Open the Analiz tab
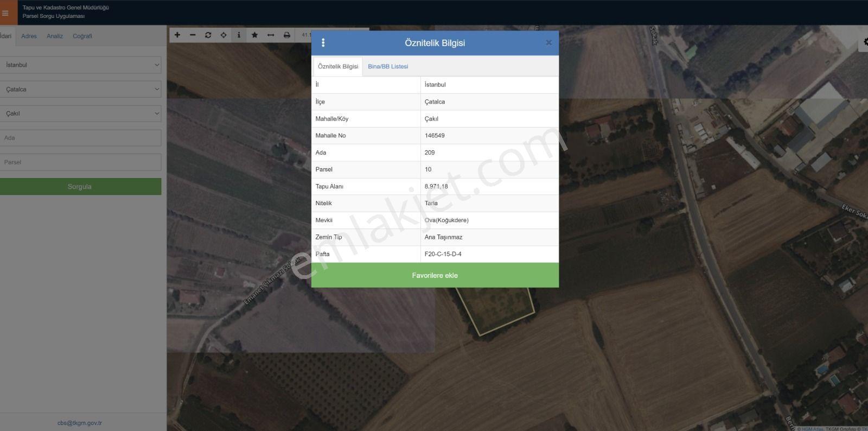Image resolution: width=868 pixels, height=431 pixels. [x=55, y=36]
